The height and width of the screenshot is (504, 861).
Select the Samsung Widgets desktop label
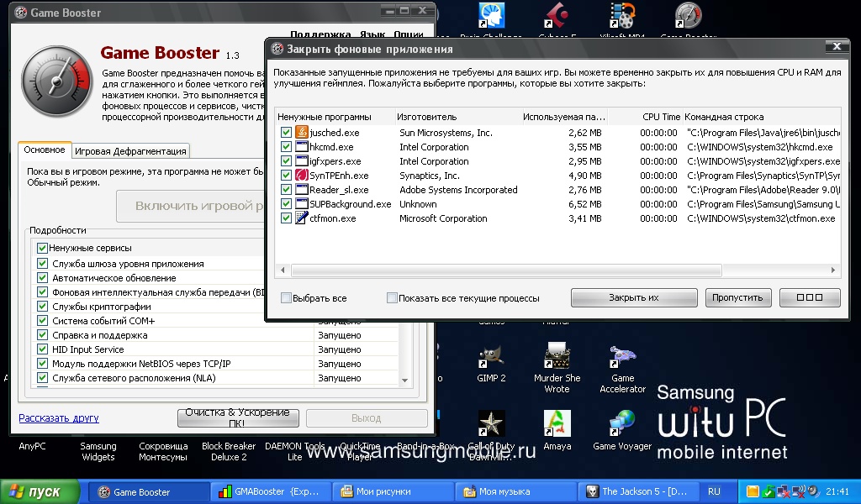pos(98,451)
